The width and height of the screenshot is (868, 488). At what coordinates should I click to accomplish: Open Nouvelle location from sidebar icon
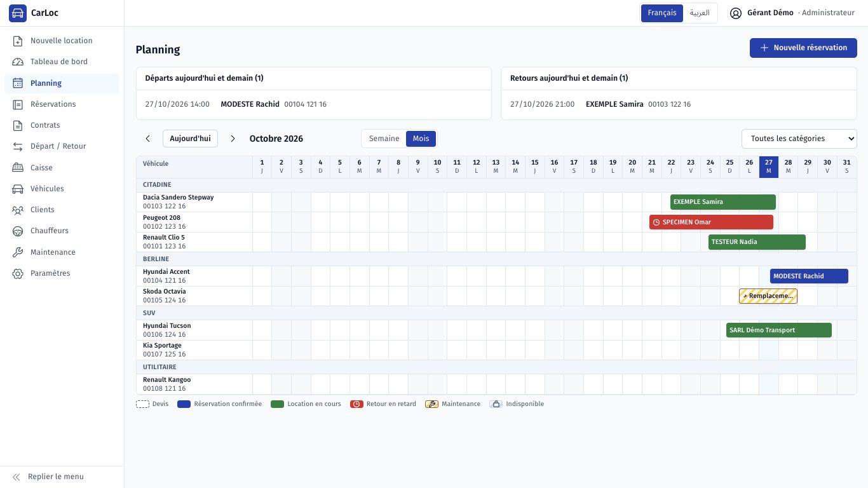(x=18, y=41)
